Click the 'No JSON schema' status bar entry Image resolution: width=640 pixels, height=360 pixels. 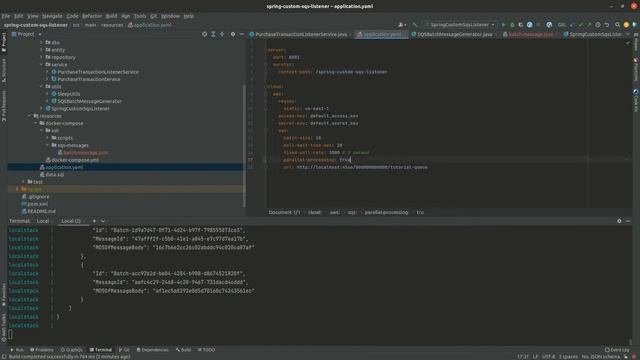600,357
